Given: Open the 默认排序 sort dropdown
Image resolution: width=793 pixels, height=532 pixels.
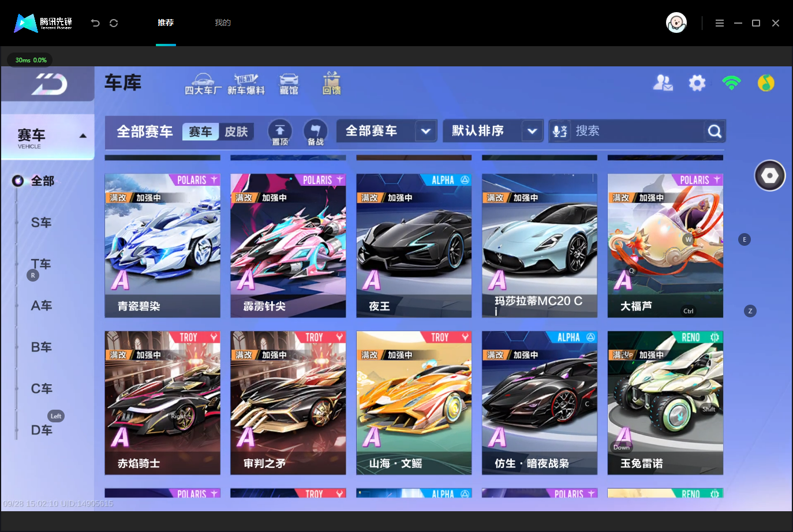Looking at the screenshot, I should pos(493,131).
